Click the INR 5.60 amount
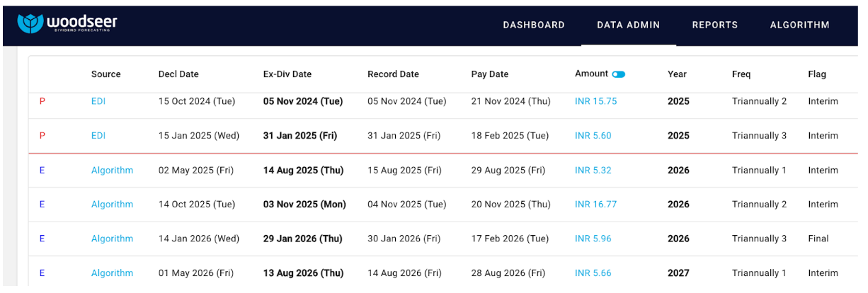Image resolution: width=868 pixels, height=293 pixels. point(593,136)
